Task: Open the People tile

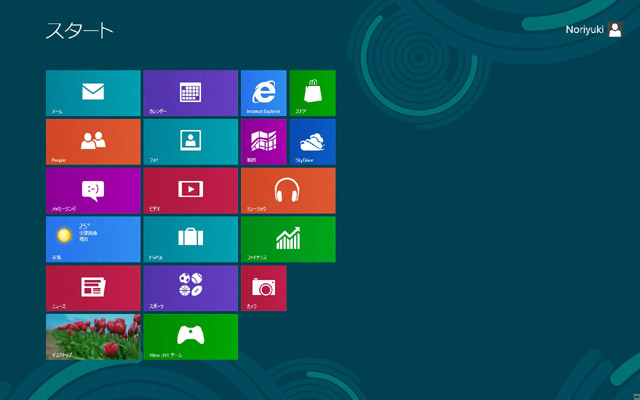Action: [93, 142]
